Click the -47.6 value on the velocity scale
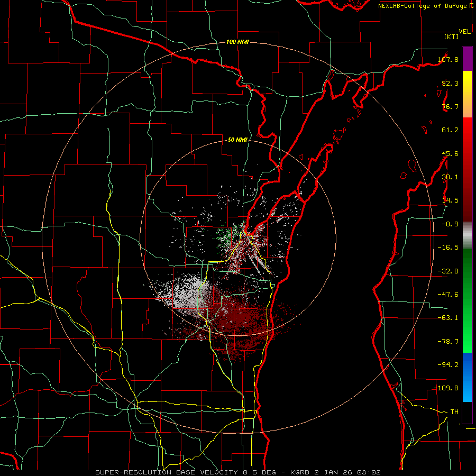This screenshot has height=476, width=476. 448,295
